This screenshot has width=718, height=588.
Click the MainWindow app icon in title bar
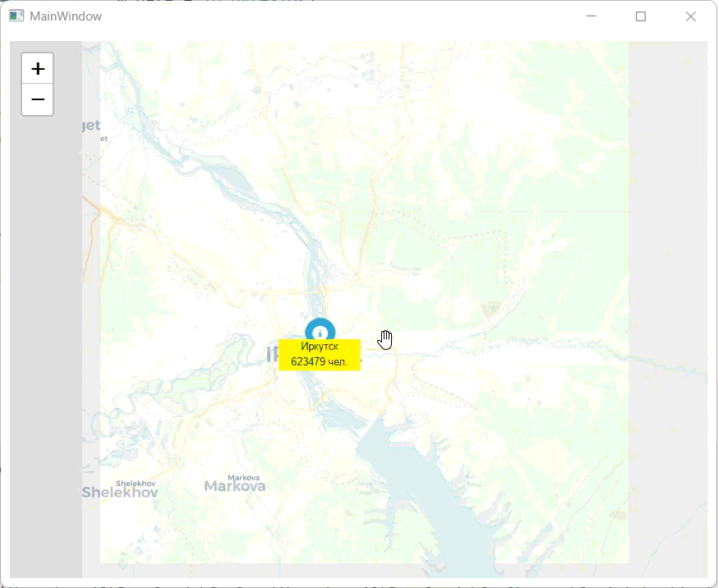[16, 16]
